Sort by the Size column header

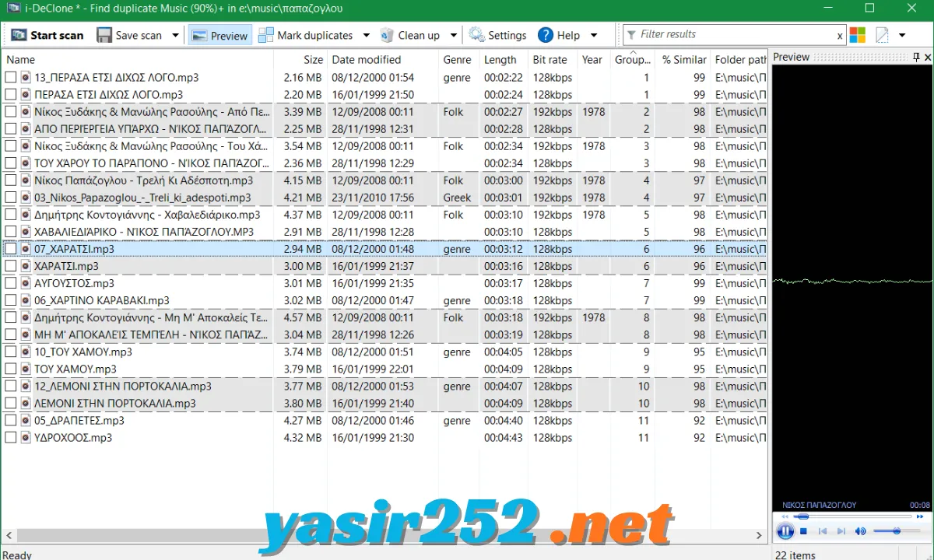300,59
